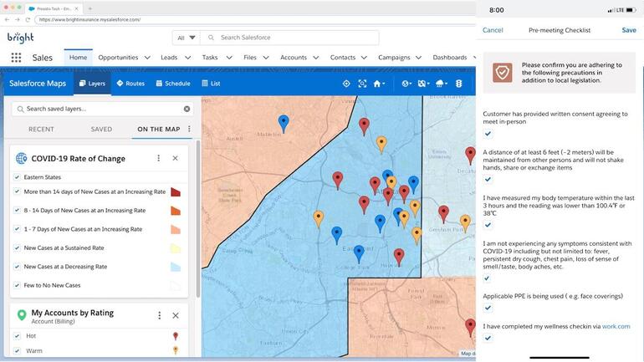
Task: Click the Search Salesforce input field
Action: (290, 38)
